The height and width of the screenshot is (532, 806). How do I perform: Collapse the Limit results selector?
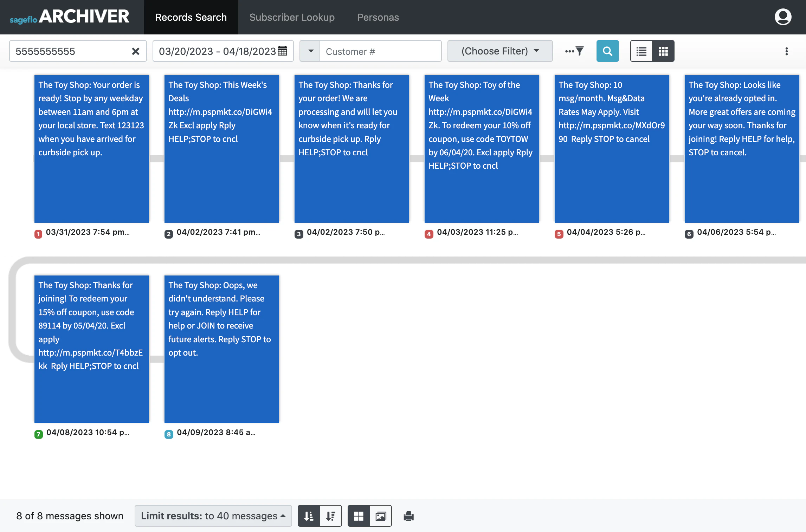tap(283, 515)
